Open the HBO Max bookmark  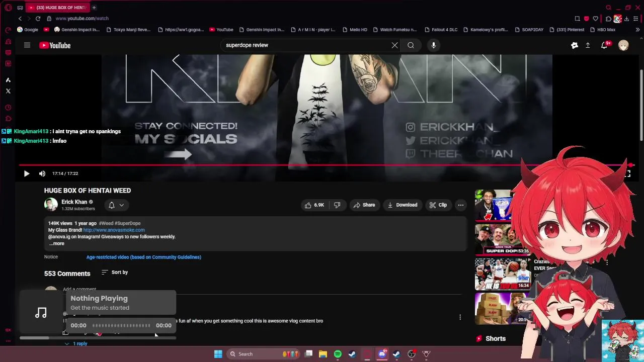point(603,30)
